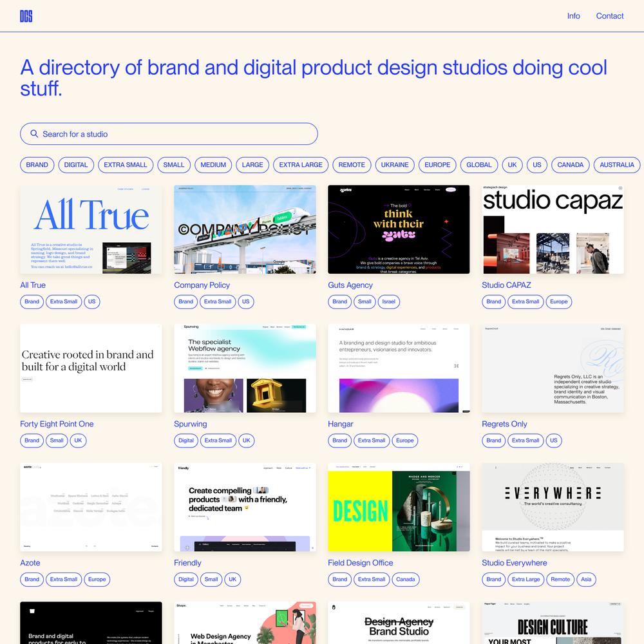This screenshot has height=644, width=644.
Task: Click Small tag under Forty Eight Point One
Action: [x=57, y=440]
